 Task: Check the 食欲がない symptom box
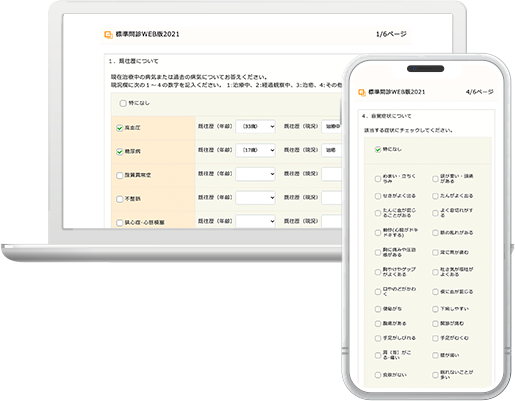pos(378,375)
